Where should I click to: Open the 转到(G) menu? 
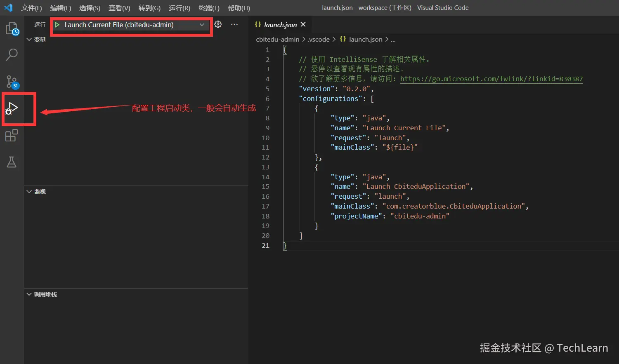pos(149,8)
